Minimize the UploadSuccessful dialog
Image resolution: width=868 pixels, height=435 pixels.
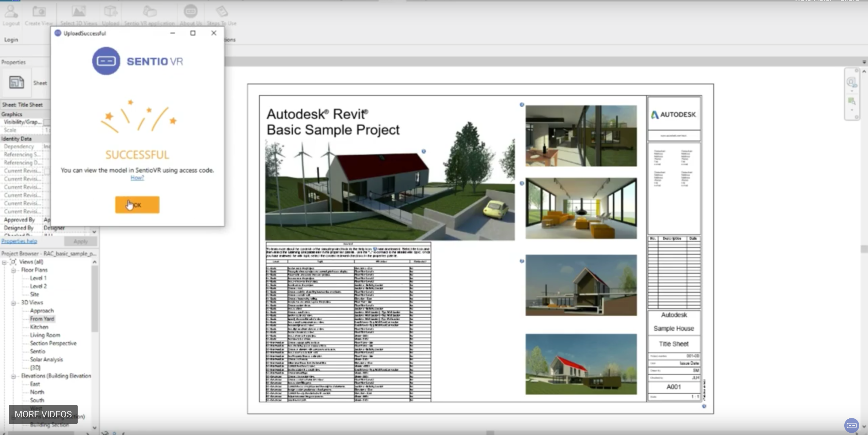click(173, 33)
